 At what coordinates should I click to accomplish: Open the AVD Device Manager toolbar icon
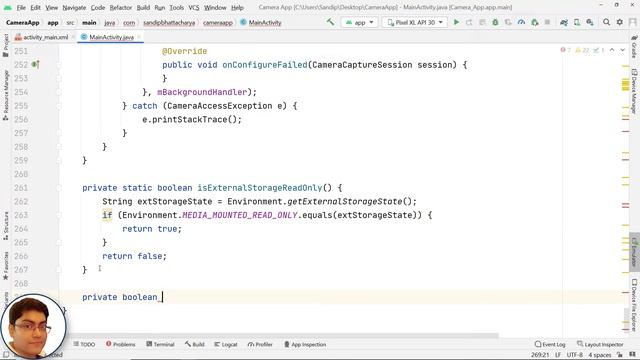point(577,22)
